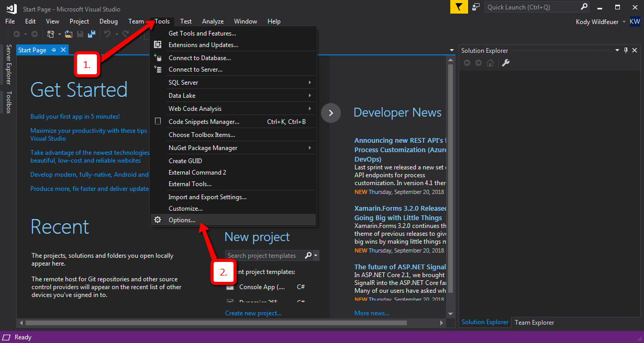Open the KW account avatar menu

pyautogui.click(x=635, y=21)
